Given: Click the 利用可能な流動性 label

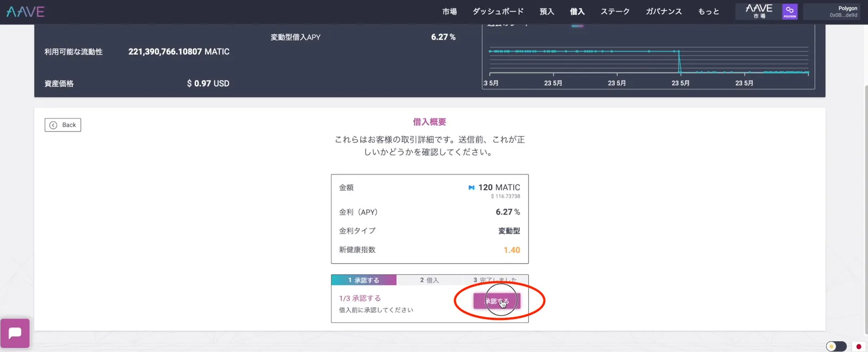Looking at the screenshot, I should (73, 52).
